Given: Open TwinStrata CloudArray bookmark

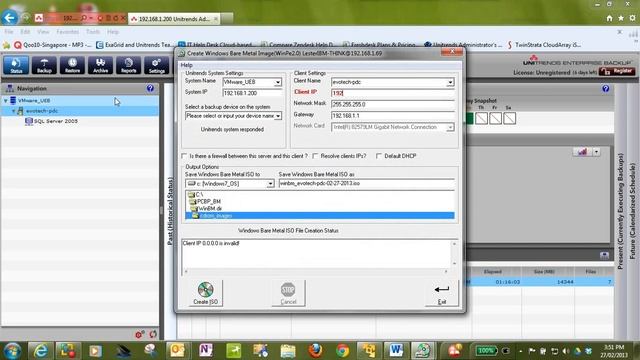Looking at the screenshot, I should coord(544,45).
